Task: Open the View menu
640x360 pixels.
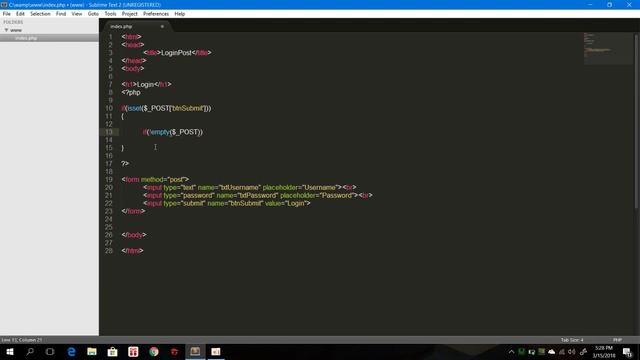Action: coord(77,14)
